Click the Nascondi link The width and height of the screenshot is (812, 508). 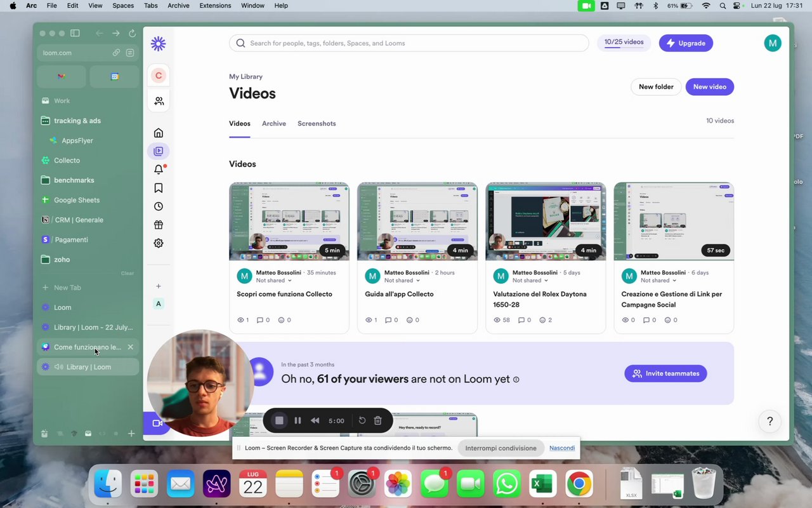coord(562,448)
